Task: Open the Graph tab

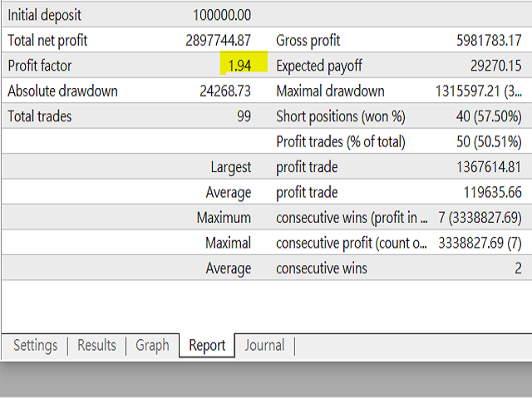Action: [x=152, y=346]
